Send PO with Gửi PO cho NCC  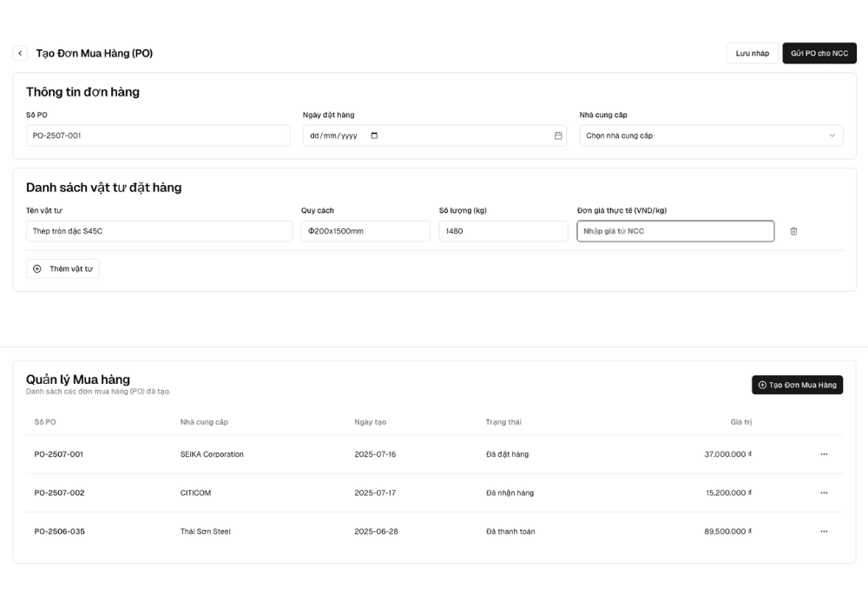point(819,53)
